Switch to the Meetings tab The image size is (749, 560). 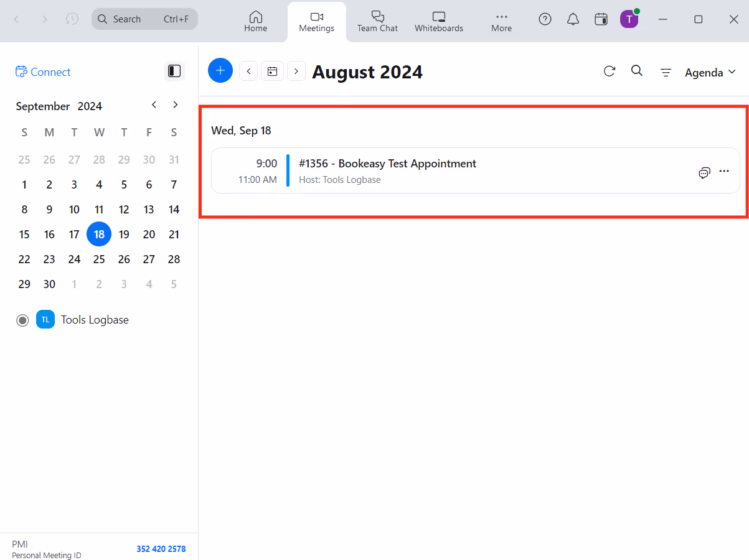[x=316, y=21]
